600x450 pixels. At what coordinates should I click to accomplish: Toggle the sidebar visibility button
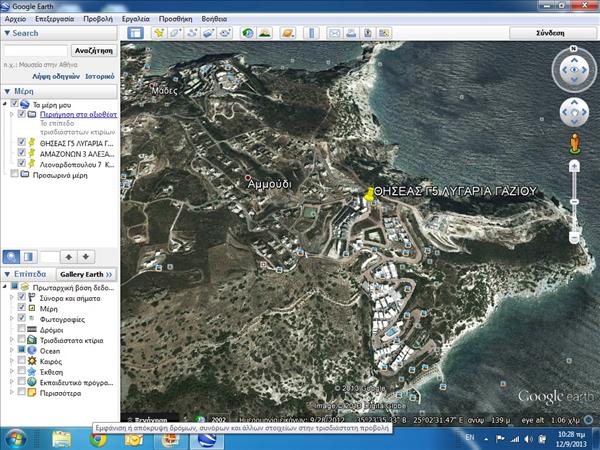tap(135, 33)
